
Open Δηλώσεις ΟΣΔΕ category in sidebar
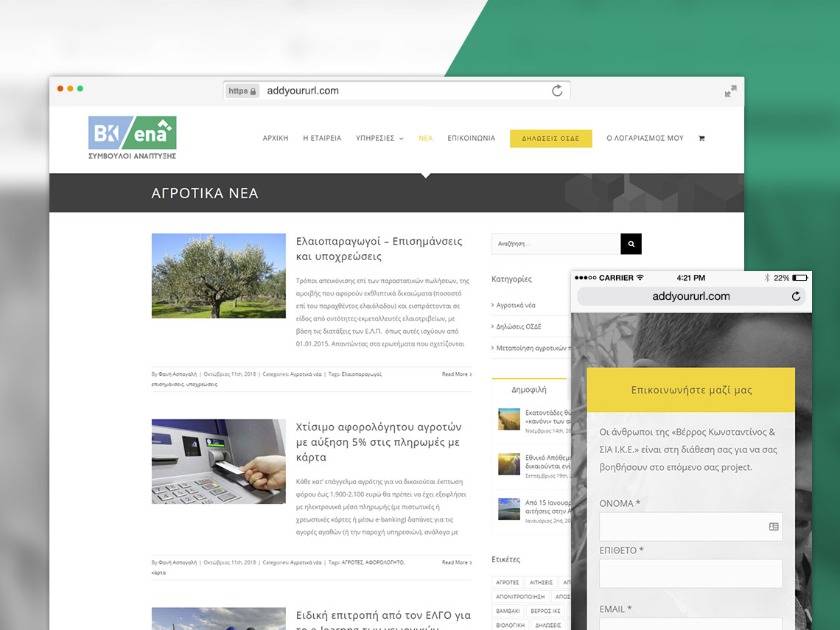tap(519, 326)
